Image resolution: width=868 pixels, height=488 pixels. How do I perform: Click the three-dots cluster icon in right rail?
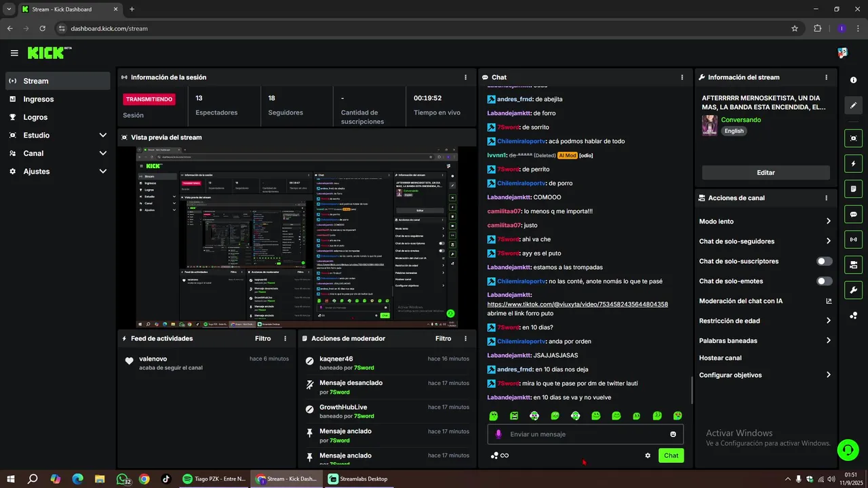tap(853, 316)
